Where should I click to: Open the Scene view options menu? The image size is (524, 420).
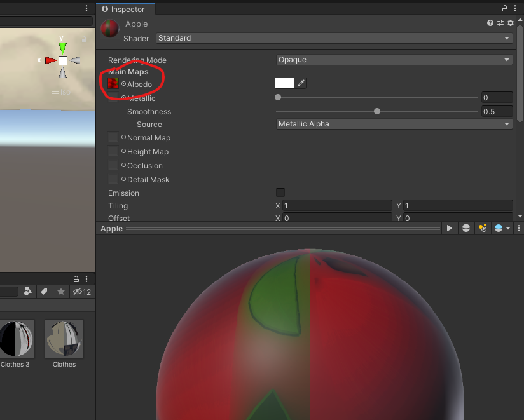click(x=86, y=8)
